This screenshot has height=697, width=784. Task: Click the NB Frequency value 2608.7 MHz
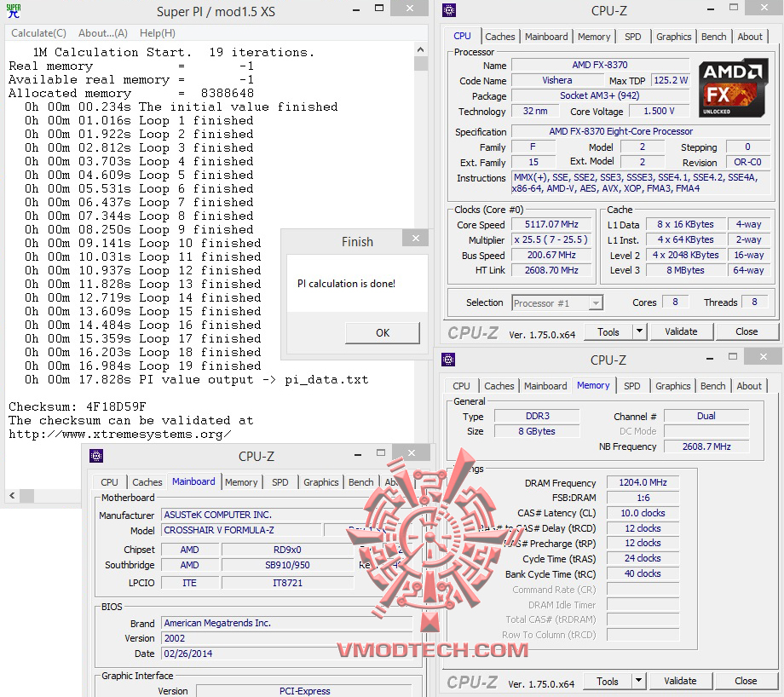[x=706, y=446]
